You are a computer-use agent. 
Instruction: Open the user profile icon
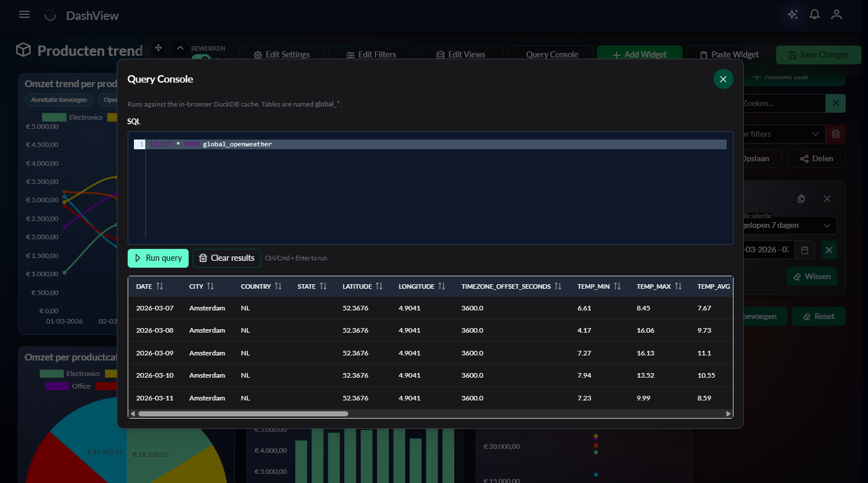click(x=836, y=15)
